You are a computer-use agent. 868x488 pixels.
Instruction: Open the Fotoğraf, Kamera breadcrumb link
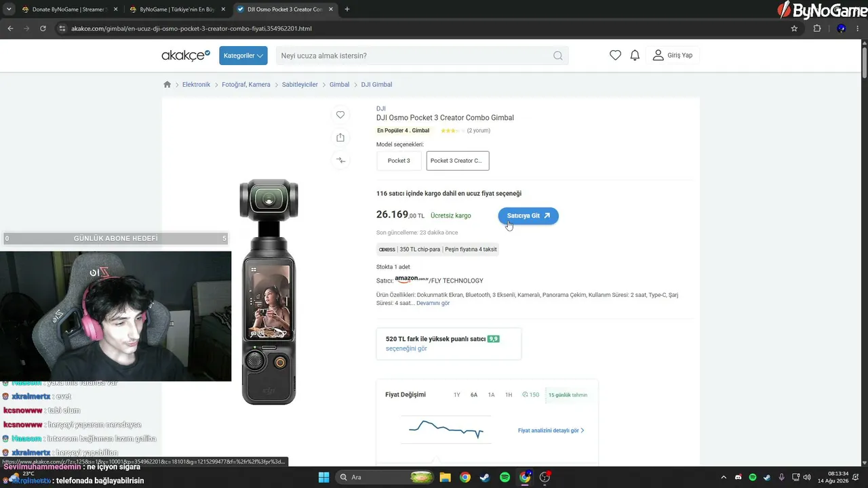coord(246,85)
